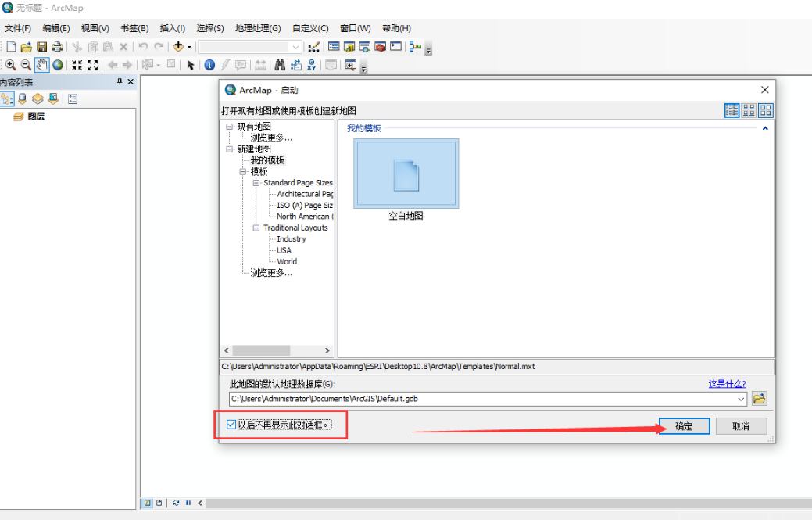Switch to List By Selection view

[x=53, y=99]
